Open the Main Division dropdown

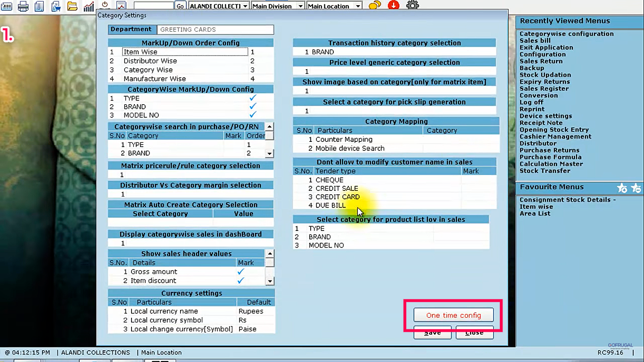click(x=277, y=6)
